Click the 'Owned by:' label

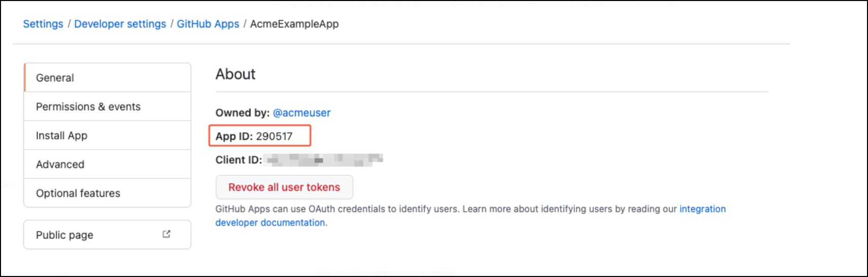pyautogui.click(x=242, y=113)
